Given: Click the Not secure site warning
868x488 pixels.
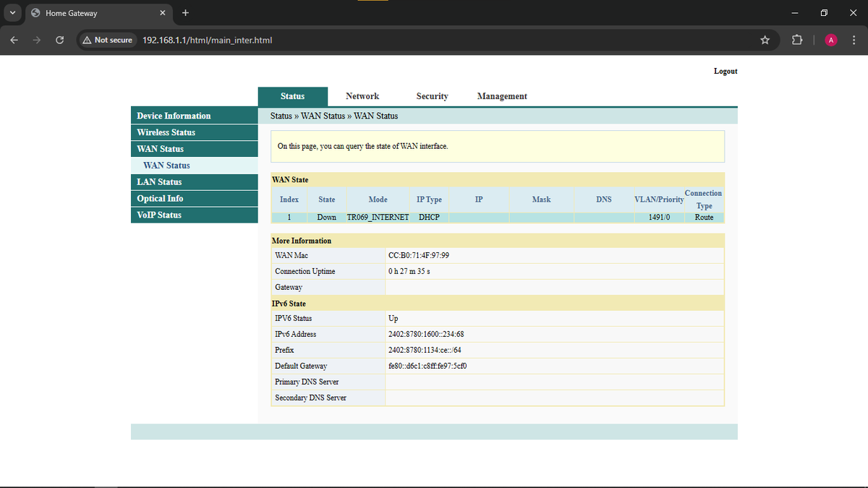Looking at the screenshot, I should coord(109,40).
